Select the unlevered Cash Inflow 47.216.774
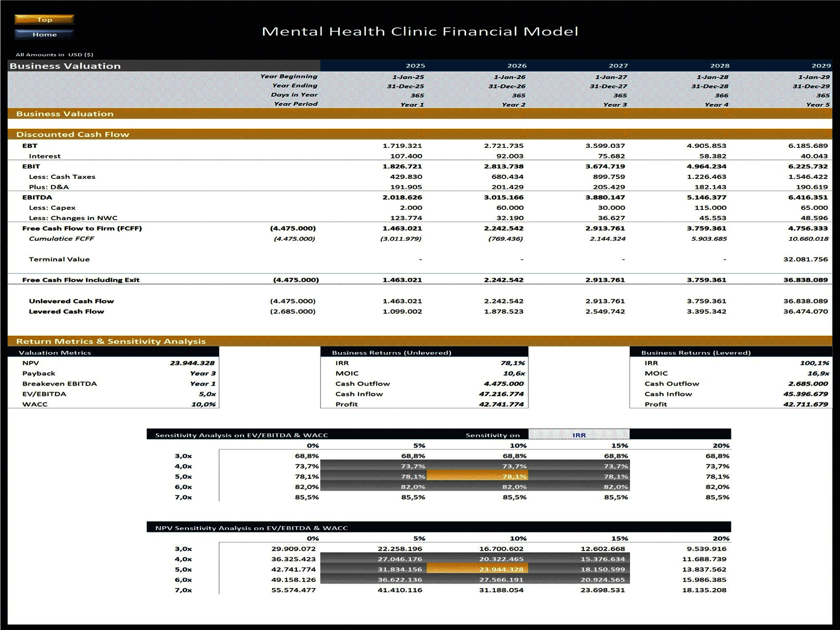The width and height of the screenshot is (840, 630). 501,394
